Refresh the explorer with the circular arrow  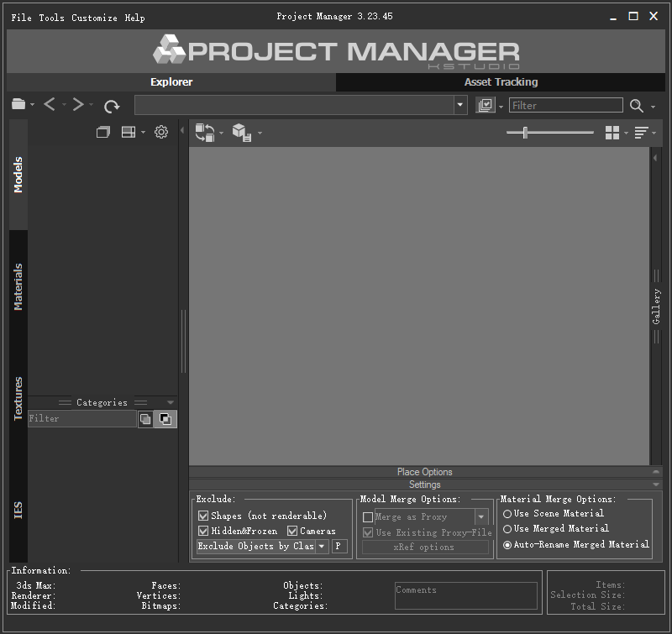pos(112,106)
